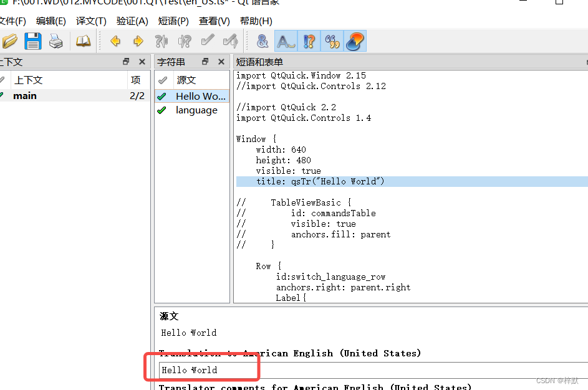Print the translation with the printer icon

coord(56,41)
